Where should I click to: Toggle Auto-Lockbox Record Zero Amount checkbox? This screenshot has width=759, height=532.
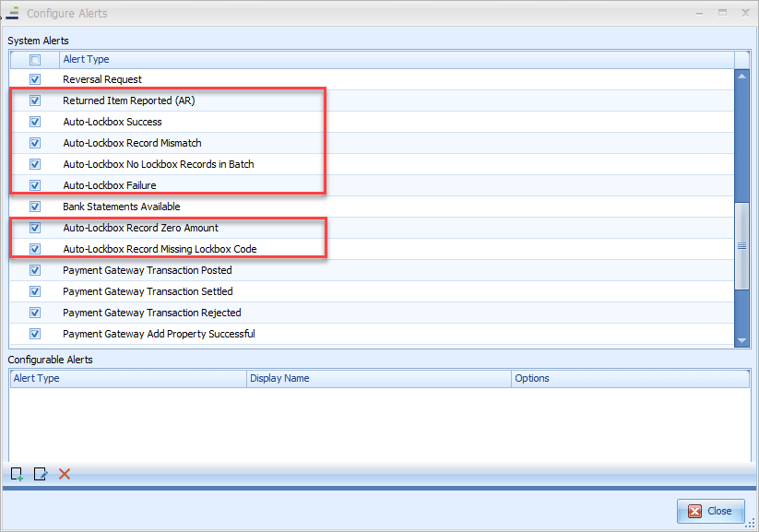(x=35, y=228)
